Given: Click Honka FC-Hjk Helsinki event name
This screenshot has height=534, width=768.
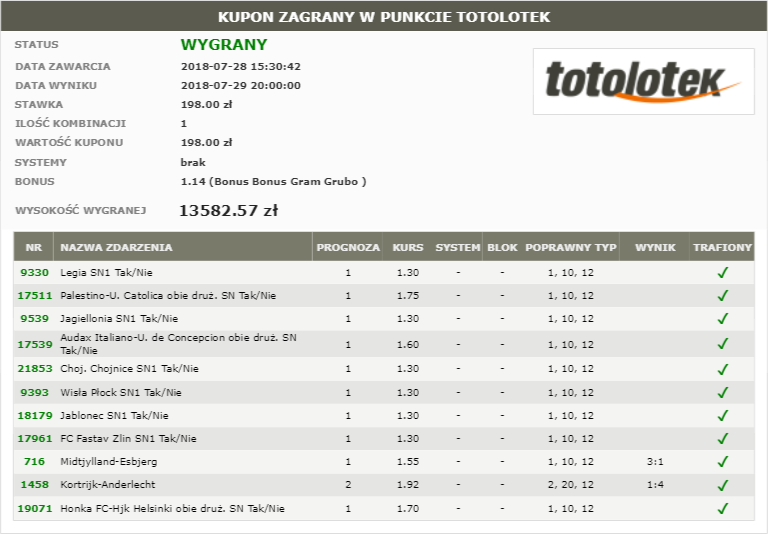Looking at the screenshot, I should tap(172, 509).
